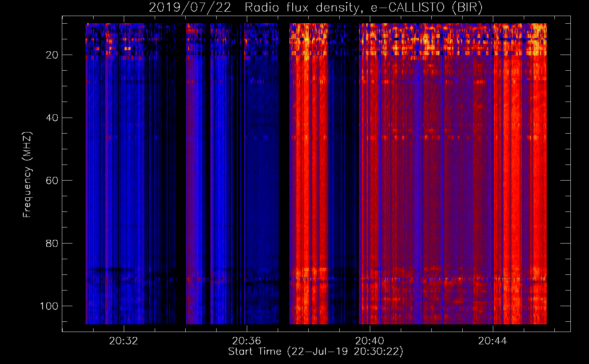This screenshot has width=589, height=364.
Task: Click the 20:36 time tick label
Action: coord(247,341)
